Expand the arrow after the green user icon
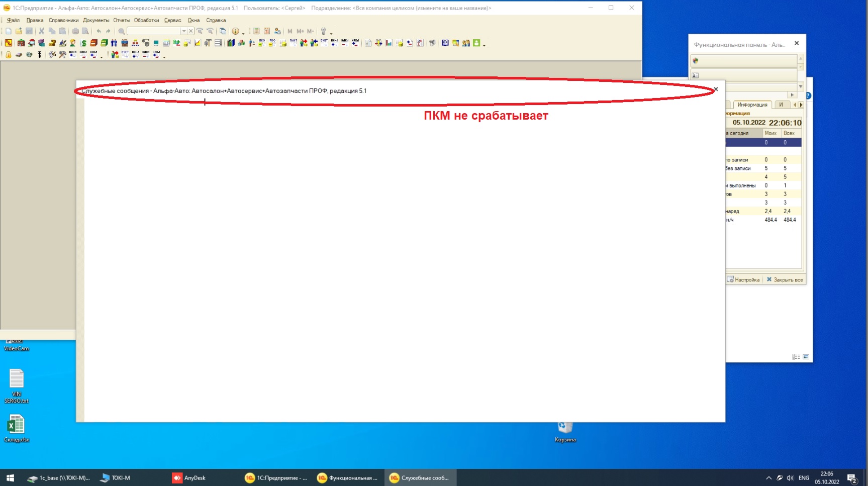This screenshot has height=486, width=868. tap(484, 45)
